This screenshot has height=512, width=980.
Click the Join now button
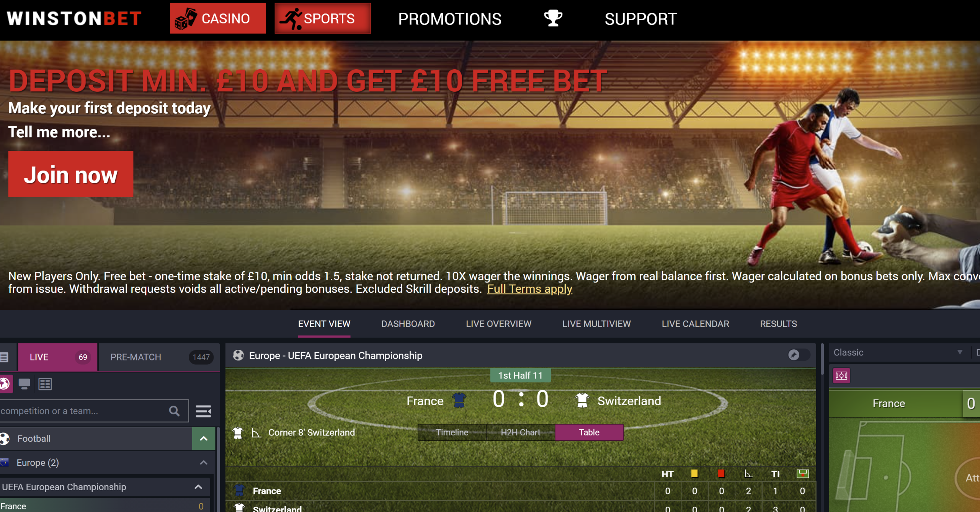(71, 174)
